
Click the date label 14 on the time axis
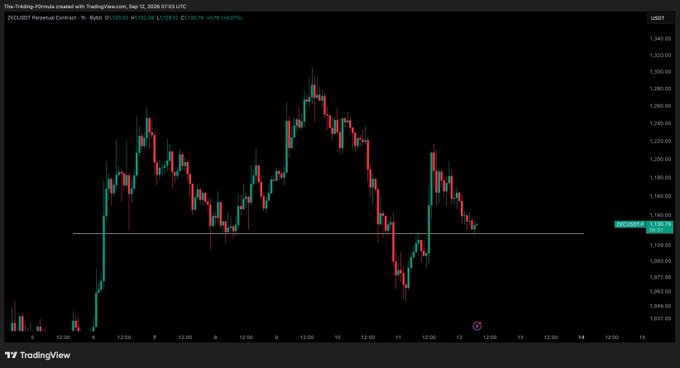point(581,337)
